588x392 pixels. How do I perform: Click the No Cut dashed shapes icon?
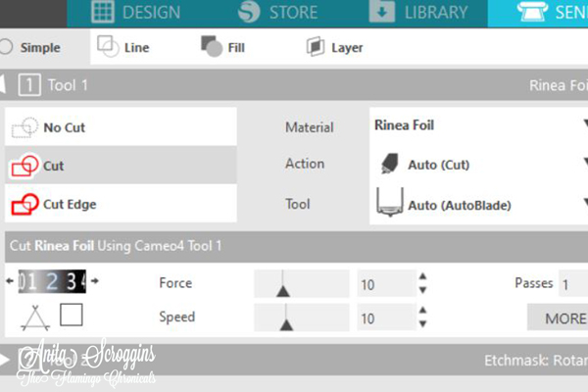pyautogui.click(x=24, y=127)
